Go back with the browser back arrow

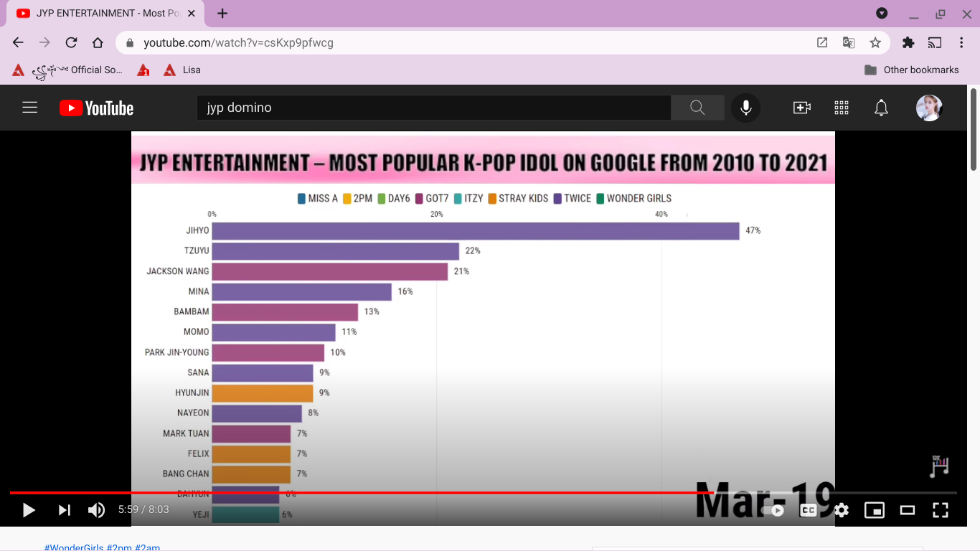pyautogui.click(x=18, y=42)
